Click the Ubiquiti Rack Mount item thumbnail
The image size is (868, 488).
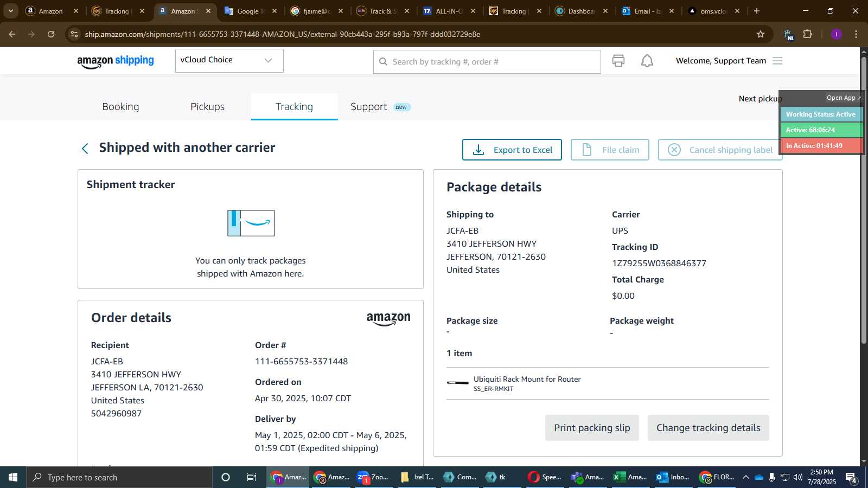pyautogui.click(x=457, y=383)
